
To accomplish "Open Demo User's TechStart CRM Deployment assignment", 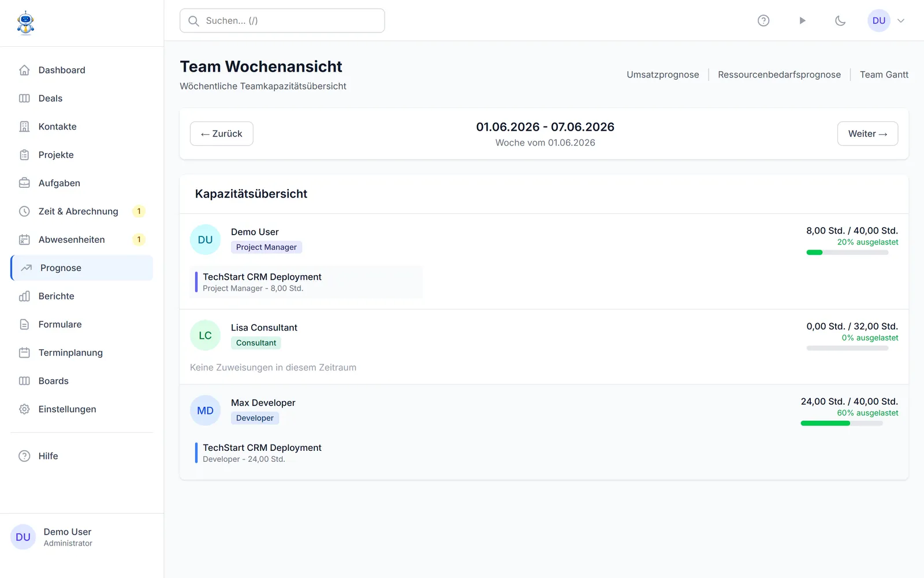I will [307, 282].
